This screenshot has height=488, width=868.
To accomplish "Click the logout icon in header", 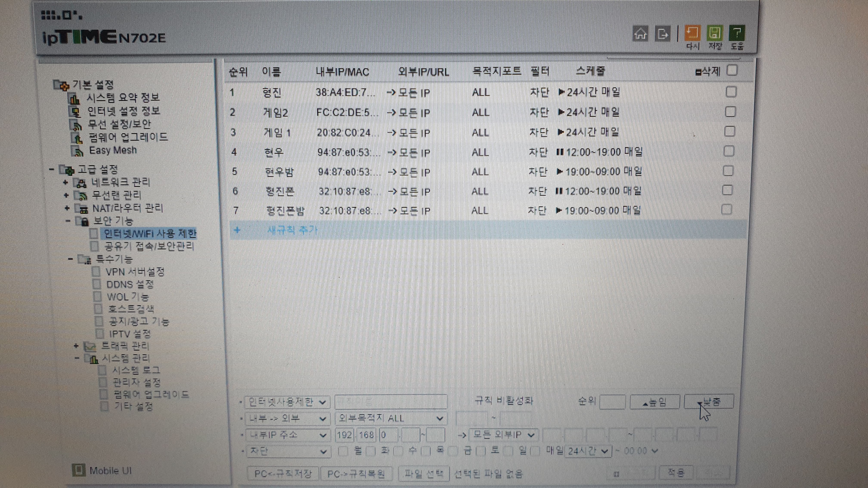I will pyautogui.click(x=662, y=34).
